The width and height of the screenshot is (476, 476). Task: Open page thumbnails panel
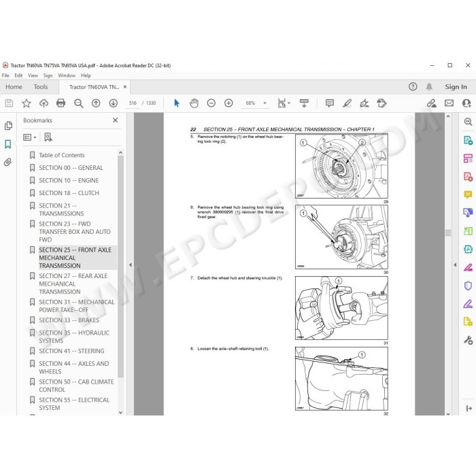pyautogui.click(x=8, y=125)
